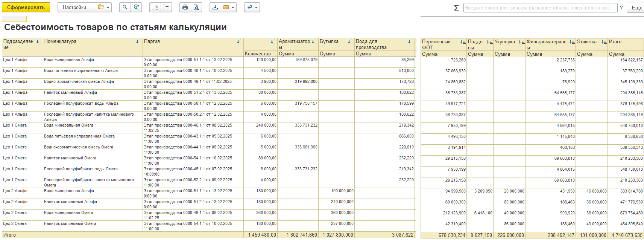Toggle sort on Этикетка column
Screen dimensions: 644x240
pos(603,42)
